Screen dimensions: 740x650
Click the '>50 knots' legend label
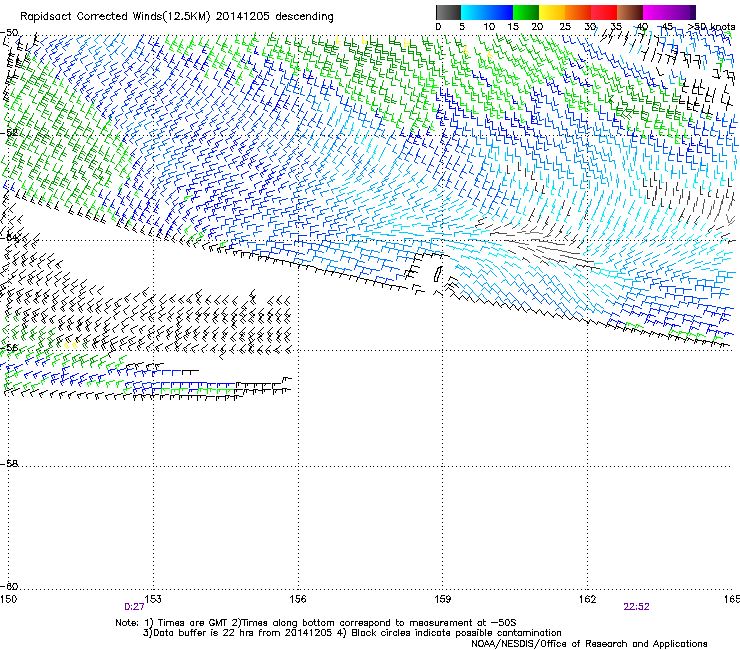click(711, 27)
